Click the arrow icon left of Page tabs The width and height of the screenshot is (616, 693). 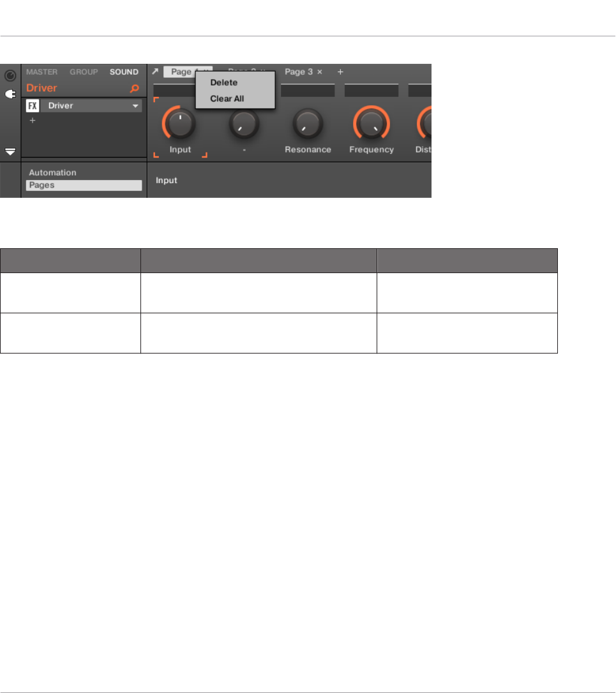coord(155,71)
